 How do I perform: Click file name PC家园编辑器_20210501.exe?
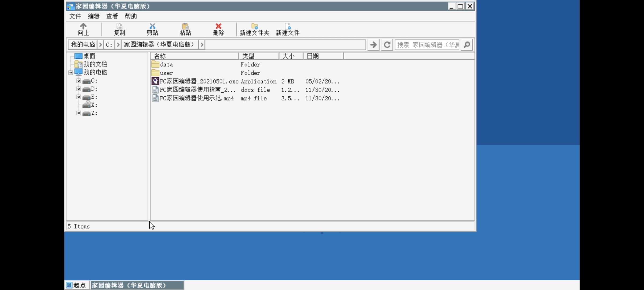pyautogui.click(x=199, y=81)
